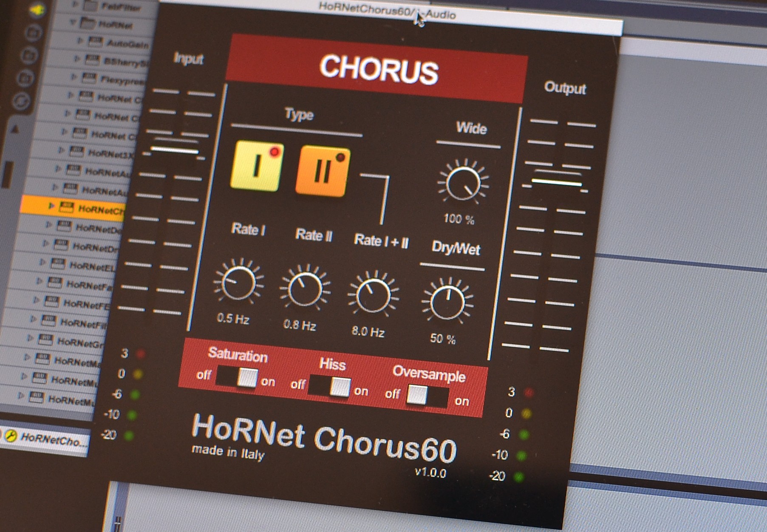Expand the FetFilter folder triangle
Image resolution: width=767 pixels, height=532 pixels.
pos(75,4)
